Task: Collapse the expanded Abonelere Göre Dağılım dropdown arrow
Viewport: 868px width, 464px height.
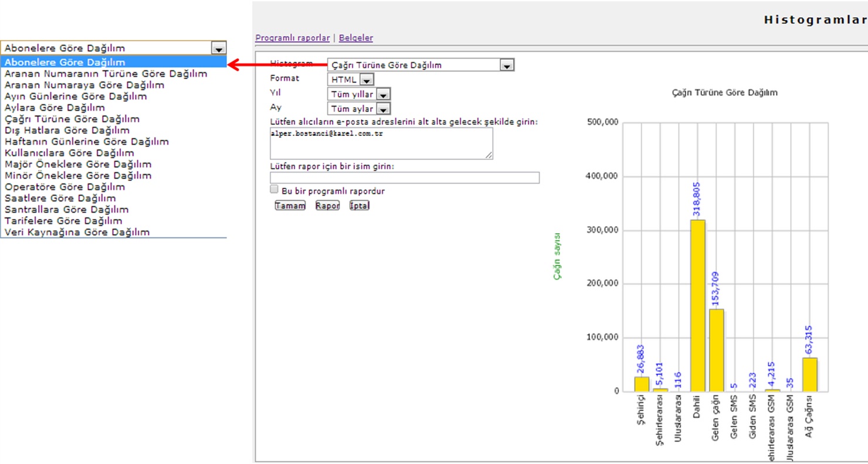Action: click(x=219, y=49)
